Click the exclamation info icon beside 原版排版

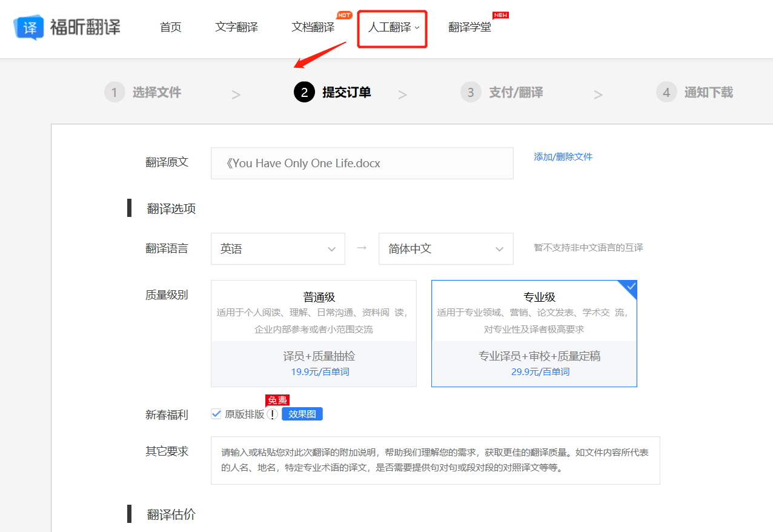[x=273, y=414]
